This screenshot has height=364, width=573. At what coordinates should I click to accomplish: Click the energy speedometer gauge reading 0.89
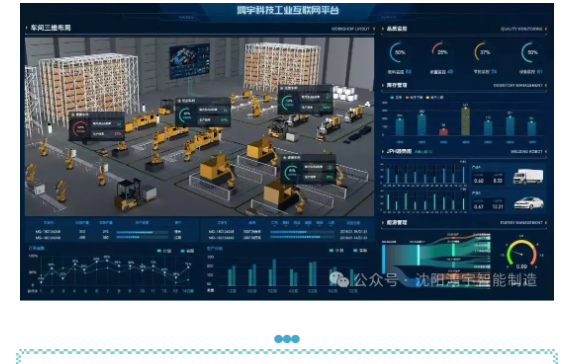(521, 254)
